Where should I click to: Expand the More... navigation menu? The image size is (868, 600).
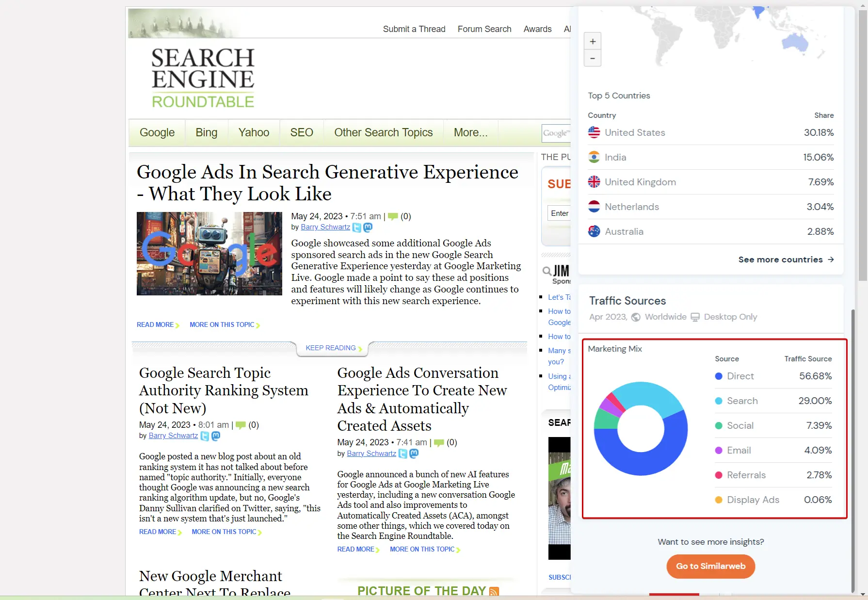coord(470,132)
